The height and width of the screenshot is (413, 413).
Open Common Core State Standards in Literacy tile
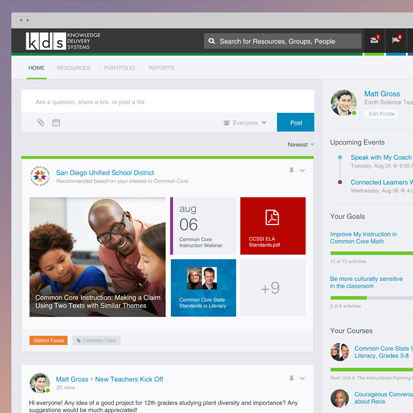click(x=203, y=288)
